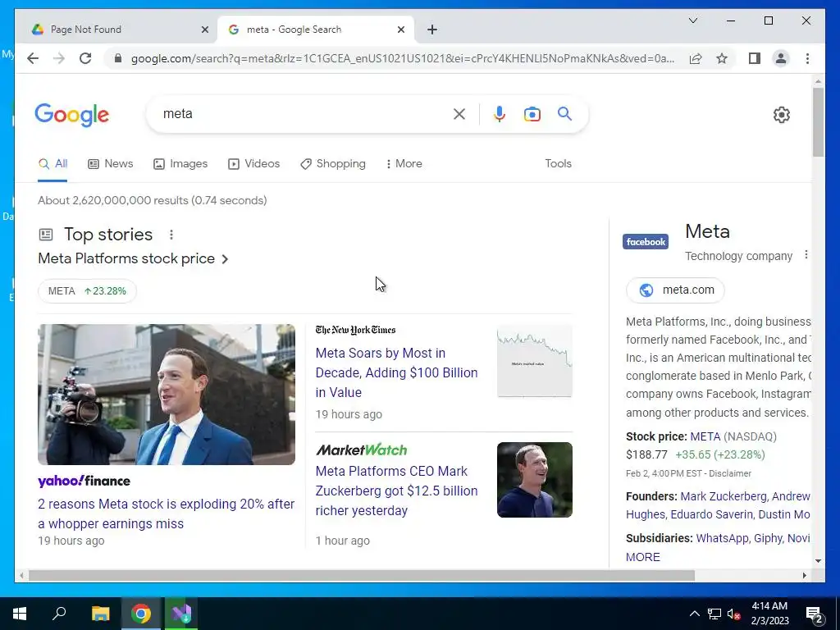Click the horizontal scrollbar thumb

click(362, 575)
